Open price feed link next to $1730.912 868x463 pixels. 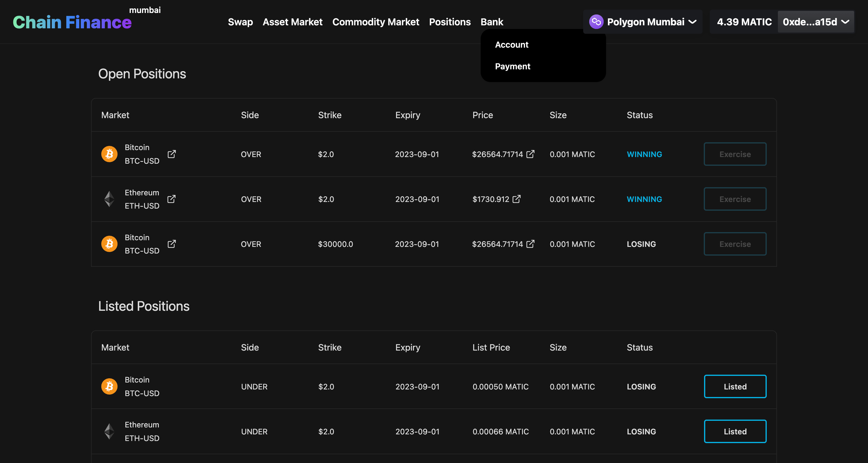tap(516, 199)
